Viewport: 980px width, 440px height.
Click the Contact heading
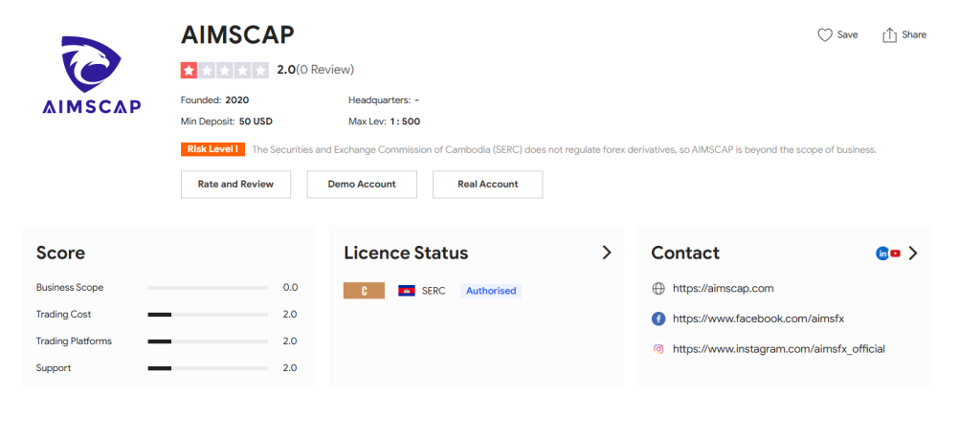tap(685, 253)
